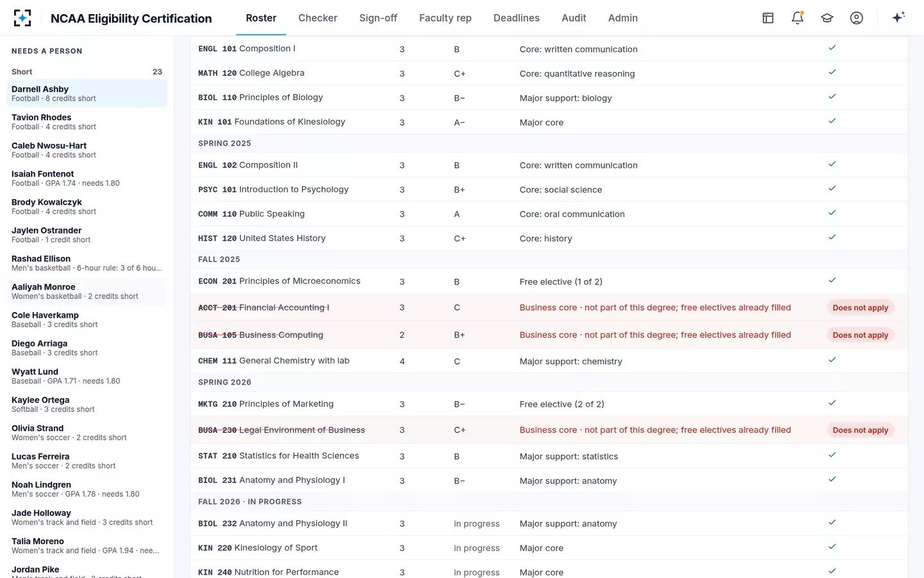Viewport: 924px width, 578px height.
Task: Open the Sign-off tab
Action: click(378, 18)
